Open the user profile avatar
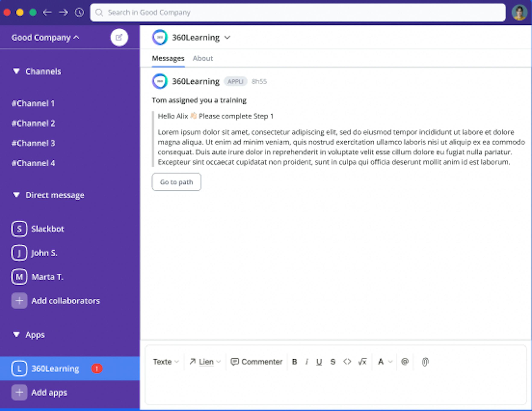This screenshot has height=411, width=532. 519,13
